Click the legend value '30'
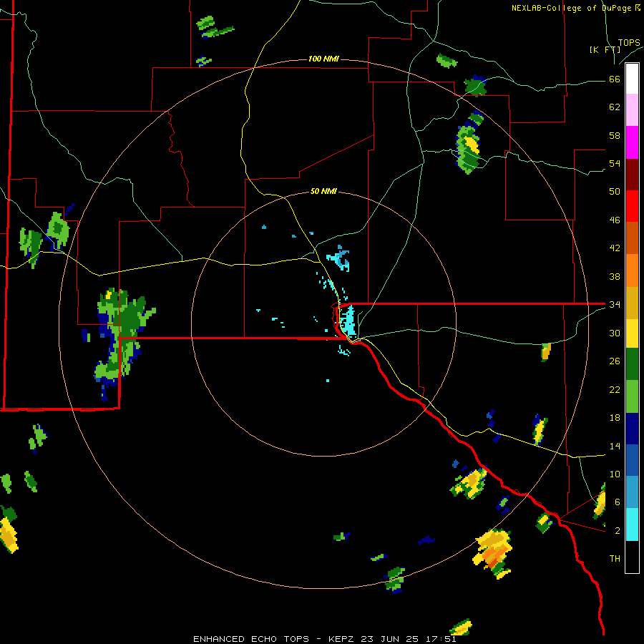 click(x=615, y=333)
